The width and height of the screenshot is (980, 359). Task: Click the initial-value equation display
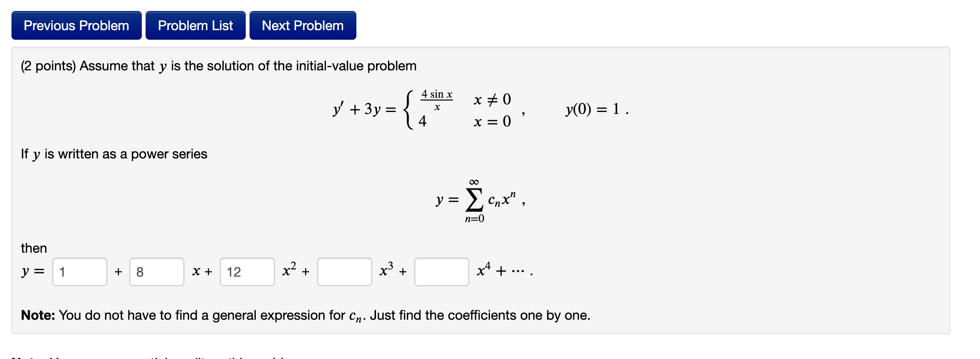(479, 109)
